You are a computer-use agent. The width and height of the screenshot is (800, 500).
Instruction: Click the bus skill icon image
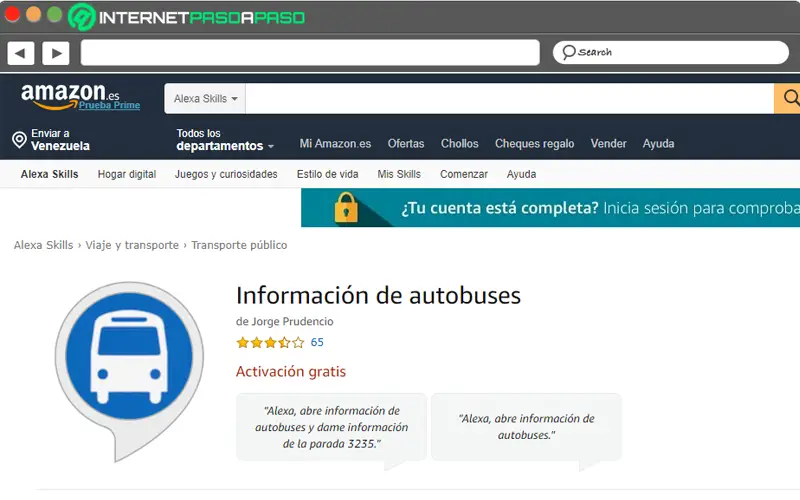[x=129, y=371]
